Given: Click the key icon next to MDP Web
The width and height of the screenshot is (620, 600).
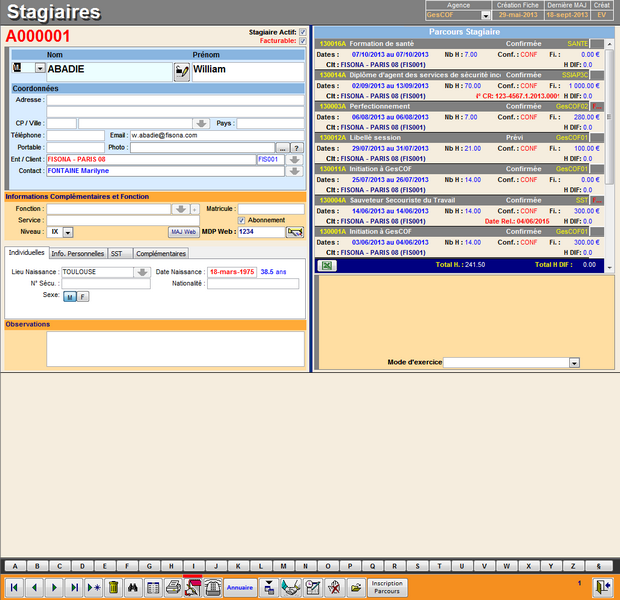Looking at the screenshot, I should tap(295, 231).
